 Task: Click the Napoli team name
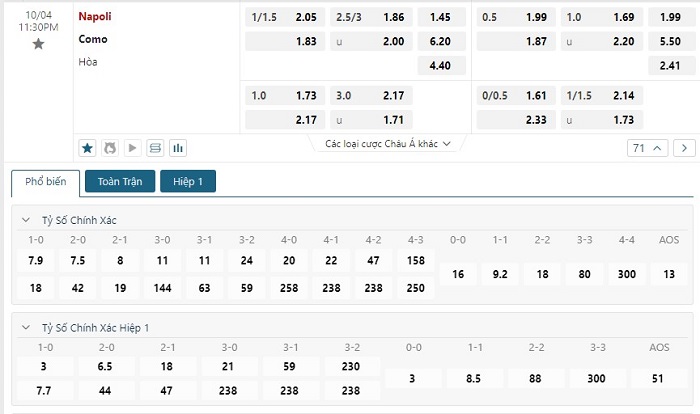pos(95,17)
